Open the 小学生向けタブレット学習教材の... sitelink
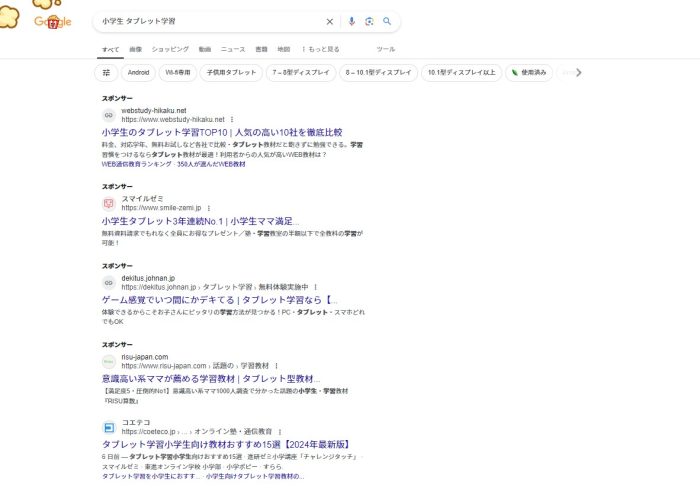 click(x=255, y=476)
